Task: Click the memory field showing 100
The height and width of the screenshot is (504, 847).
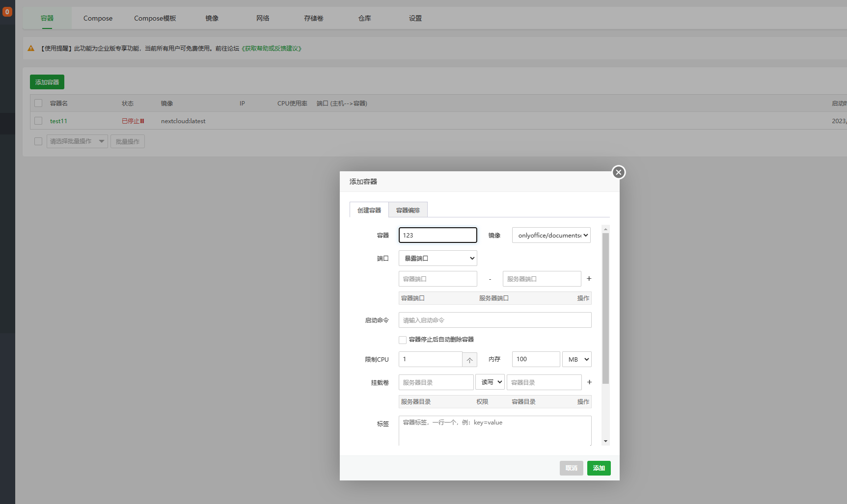Action: (x=536, y=359)
